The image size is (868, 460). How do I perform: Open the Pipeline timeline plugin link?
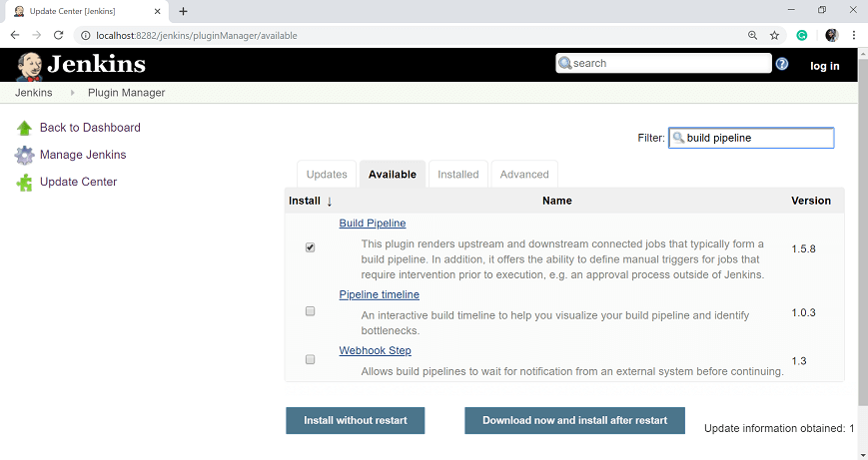click(x=380, y=294)
